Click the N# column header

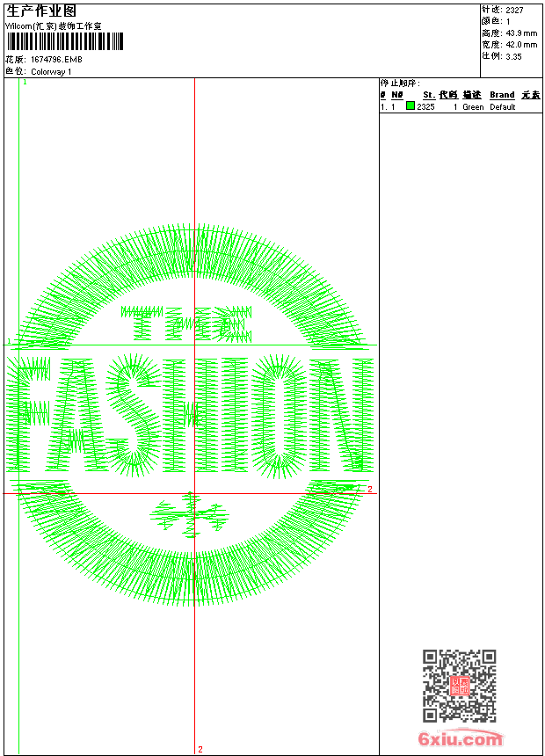[x=397, y=95]
